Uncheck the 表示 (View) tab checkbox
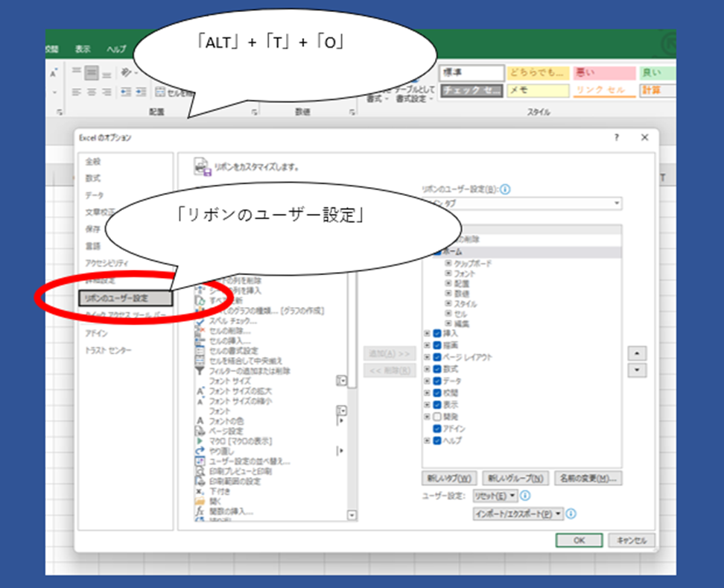The width and height of the screenshot is (724, 588). tap(436, 405)
